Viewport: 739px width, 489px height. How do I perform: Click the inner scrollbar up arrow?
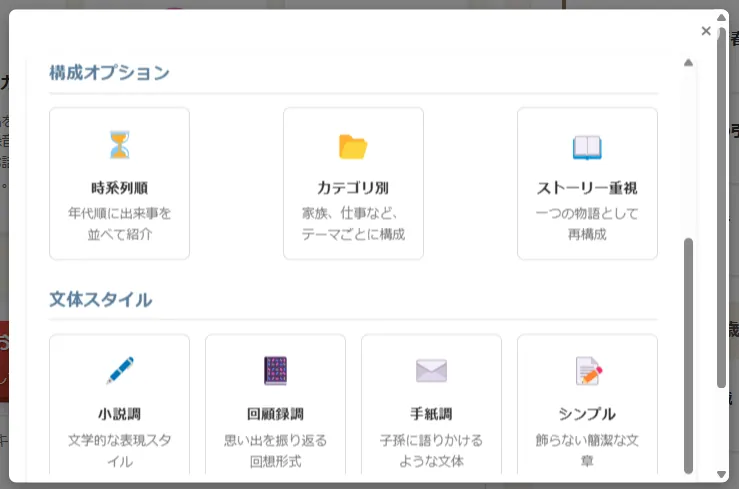click(688, 63)
